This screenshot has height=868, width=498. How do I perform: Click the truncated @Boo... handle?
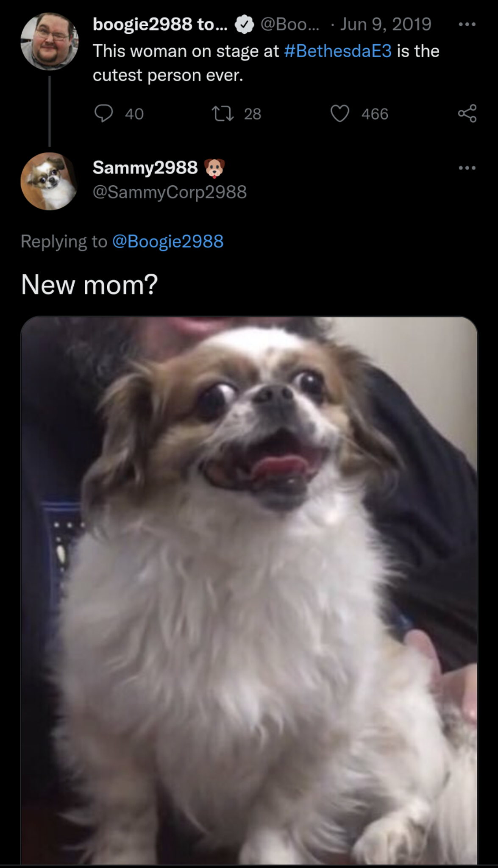pos(290,24)
